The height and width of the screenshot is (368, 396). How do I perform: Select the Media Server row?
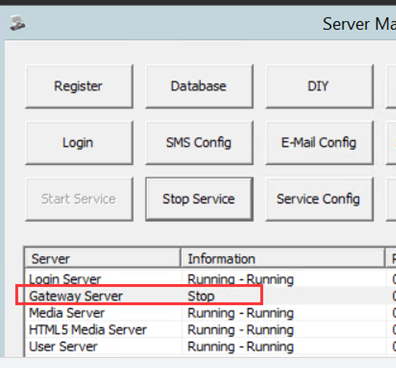point(210,313)
